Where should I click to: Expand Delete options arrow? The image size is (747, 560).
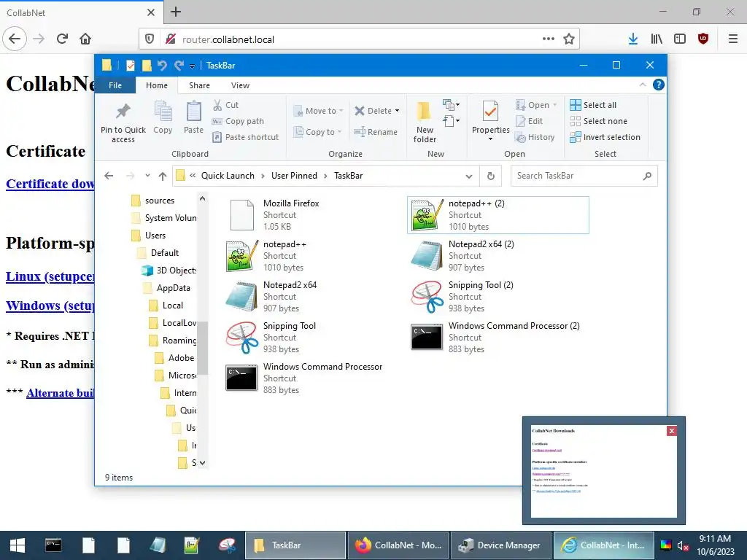[398, 111]
